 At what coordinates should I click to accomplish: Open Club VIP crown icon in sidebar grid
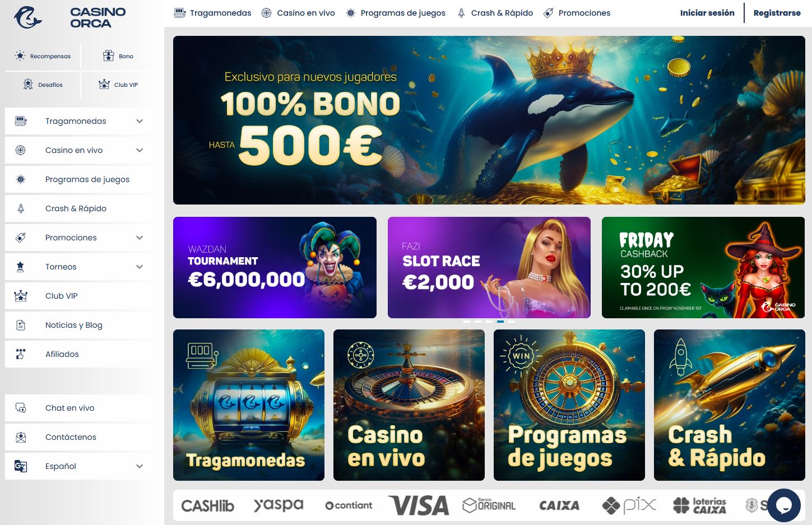104,84
